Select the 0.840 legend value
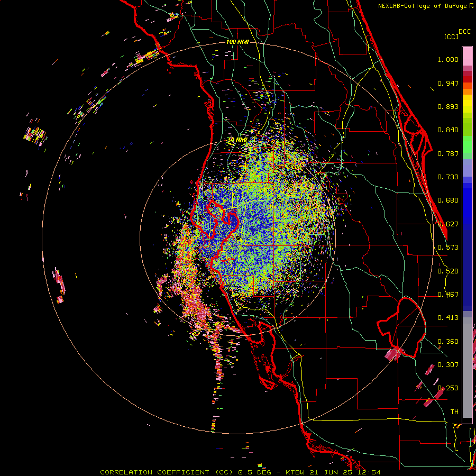The height and width of the screenshot is (476, 476). (448, 130)
